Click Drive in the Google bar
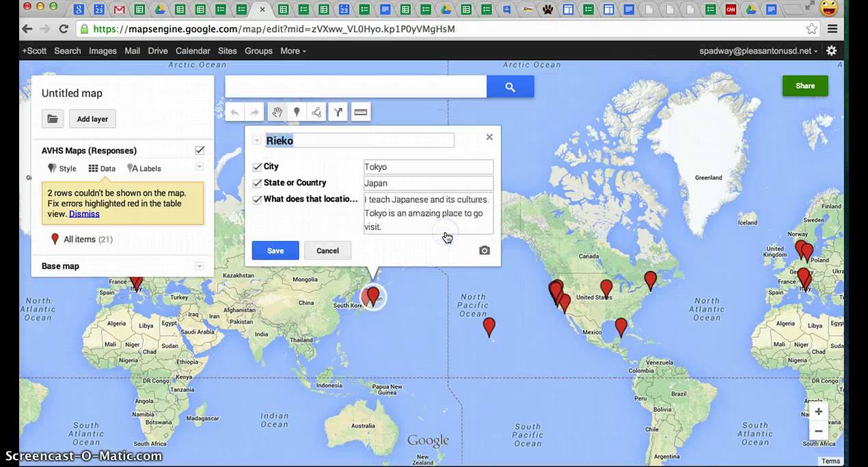Viewport: 868px width, 467px height. coord(158,51)
